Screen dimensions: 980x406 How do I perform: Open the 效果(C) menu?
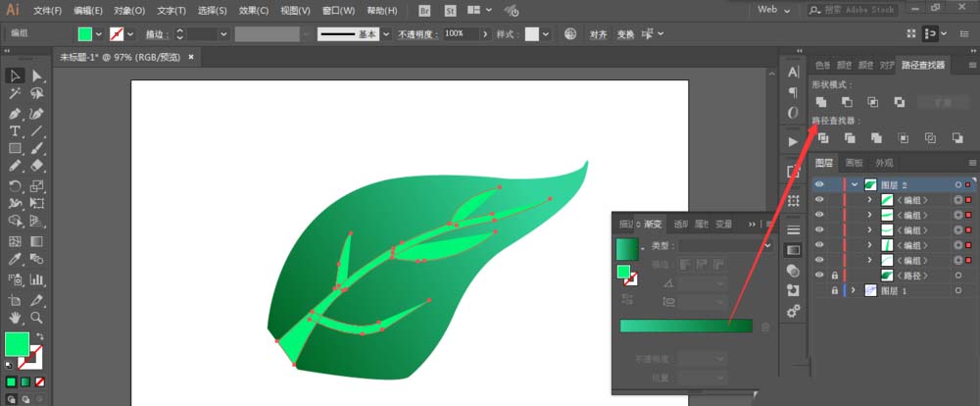click(x=254, y=11)
